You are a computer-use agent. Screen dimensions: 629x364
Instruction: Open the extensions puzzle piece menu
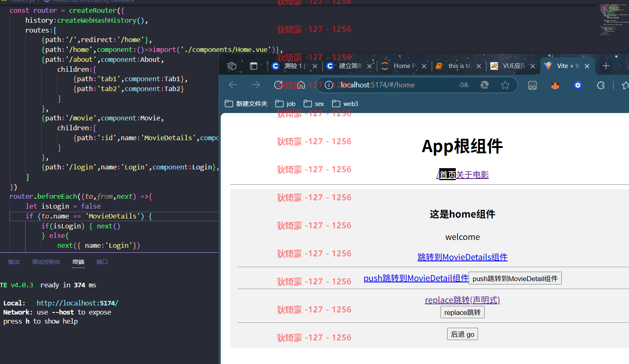pyautogui.click(x=601, y=85)
